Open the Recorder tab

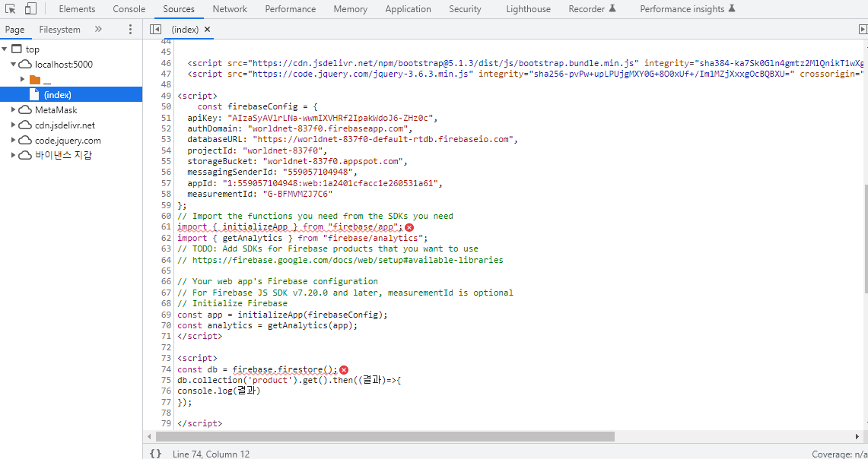592,9
